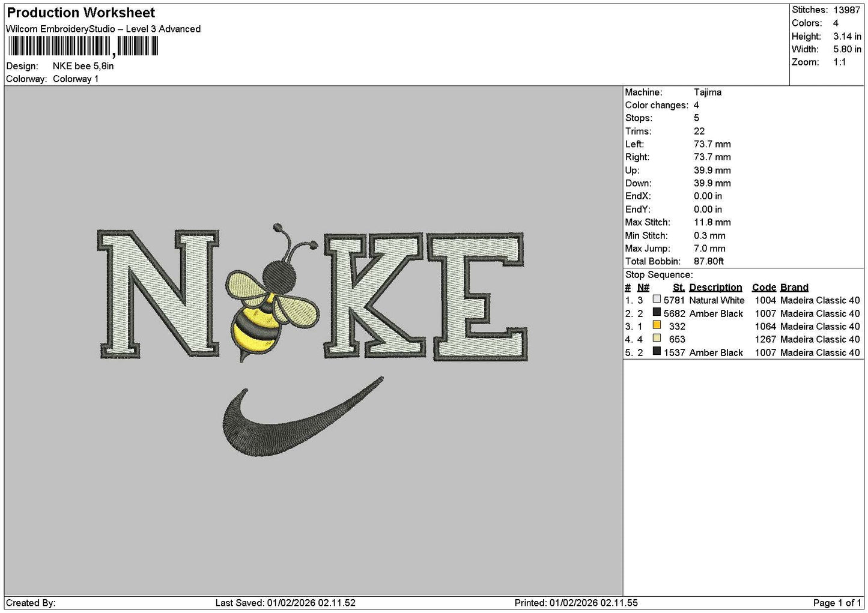The width and height of the screenshot is (868, 613).
Task: Click the 'Brand' column header
Action: click(794, 287)
